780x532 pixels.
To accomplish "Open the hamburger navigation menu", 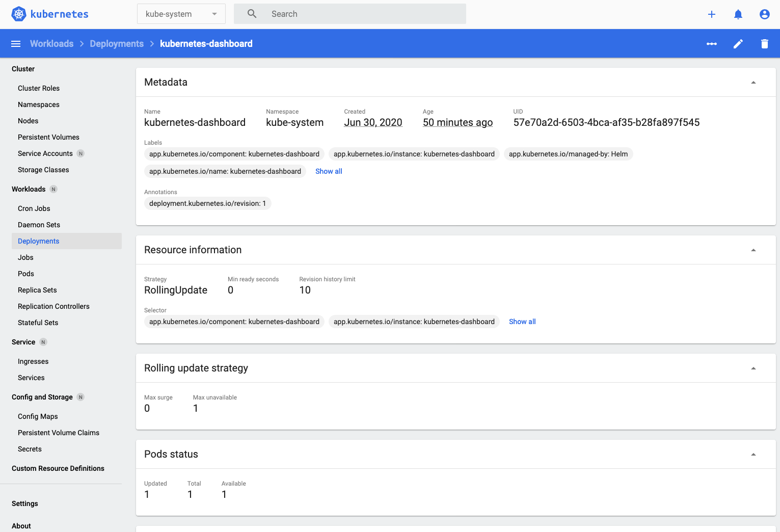I will click(16, 44).
